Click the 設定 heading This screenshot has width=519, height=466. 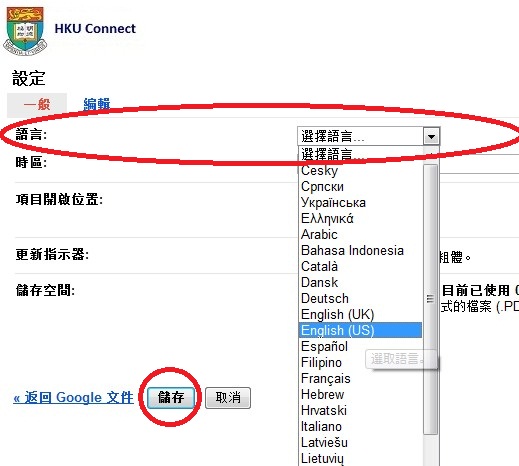coord(29,78)
